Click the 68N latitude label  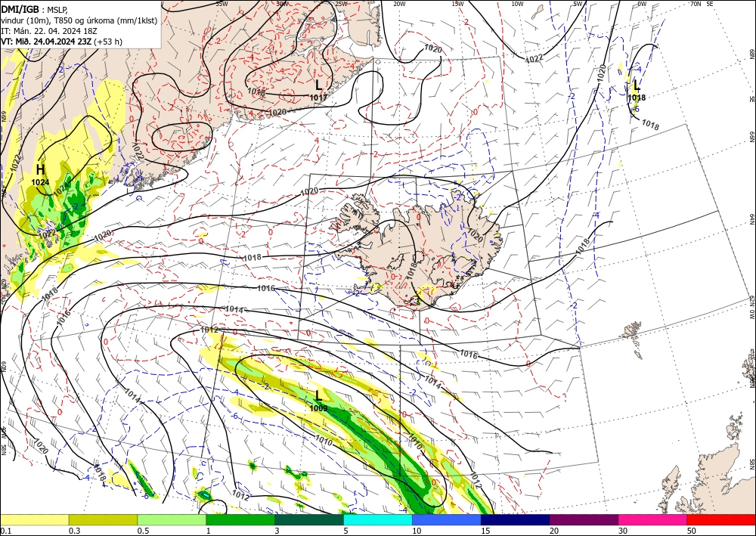(751, 54)
